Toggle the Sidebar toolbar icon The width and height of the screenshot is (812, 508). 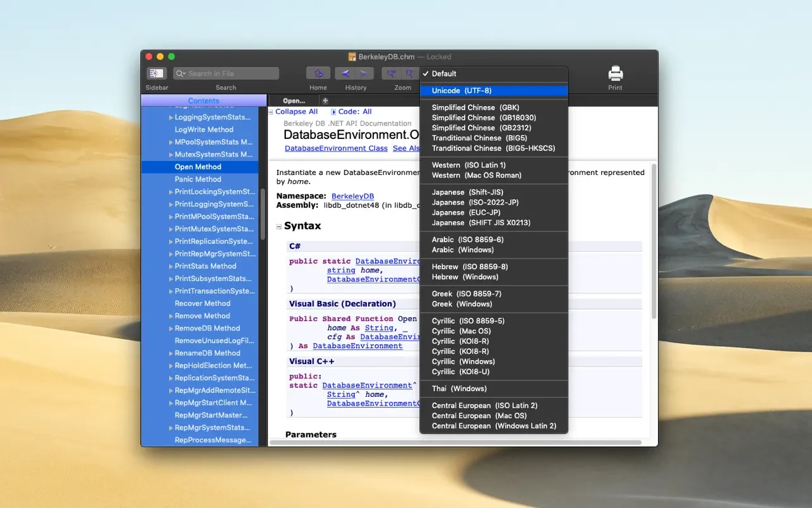(x=156, y=74)
